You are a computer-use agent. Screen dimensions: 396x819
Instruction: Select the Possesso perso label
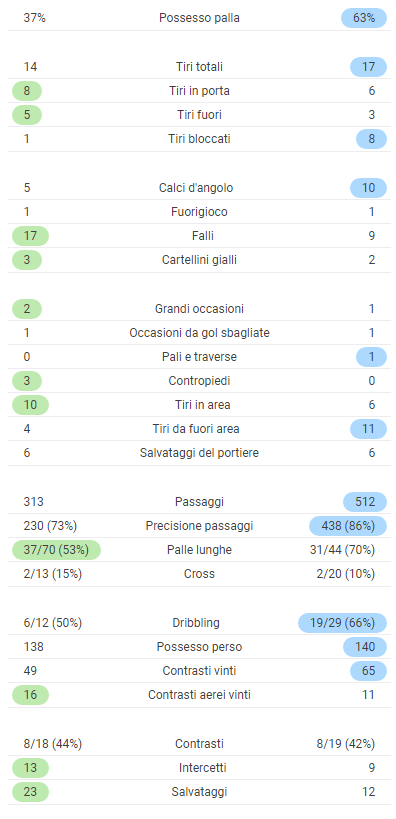[199, 648]
